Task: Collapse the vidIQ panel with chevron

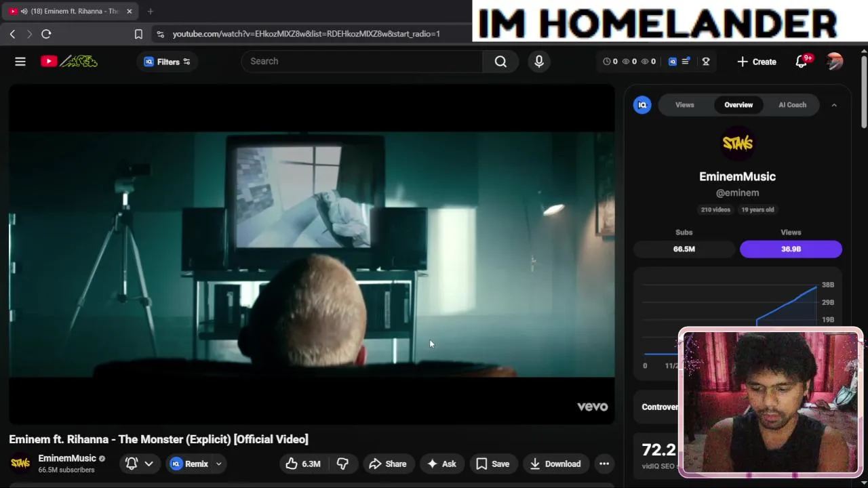Action: click(834, 105)
